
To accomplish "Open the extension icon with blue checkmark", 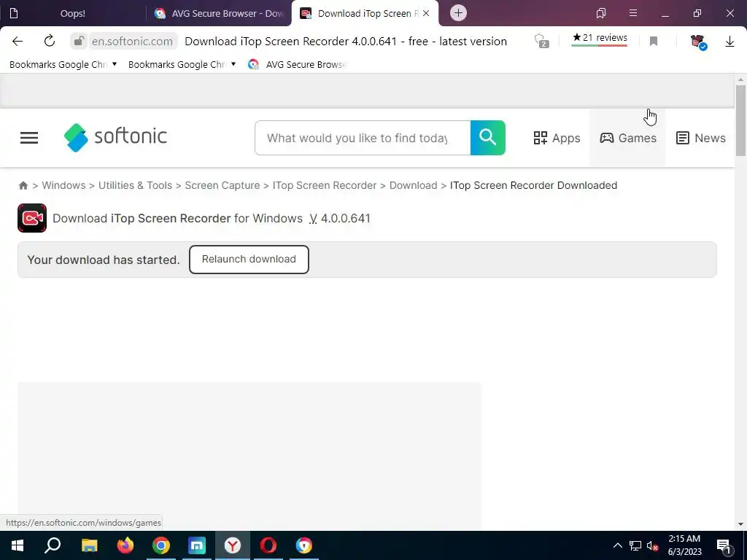I will (698, 42).
